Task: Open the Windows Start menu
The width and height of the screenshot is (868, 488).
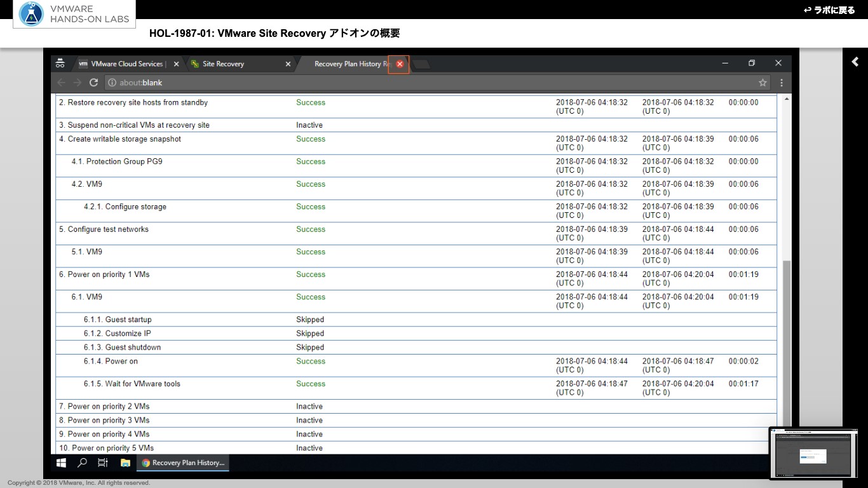Action: pos(62,463)
